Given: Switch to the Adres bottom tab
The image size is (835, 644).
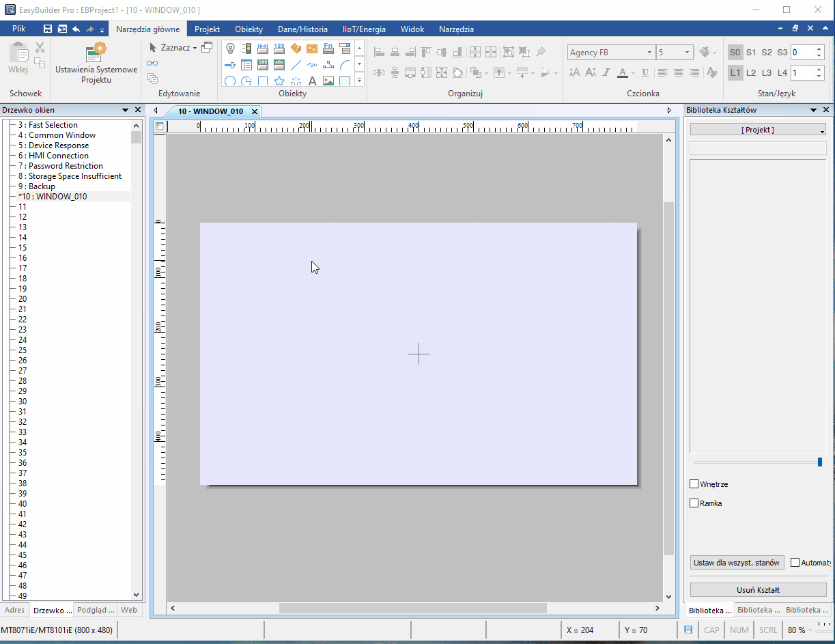Looking at the screenshot, I should 14,610.
